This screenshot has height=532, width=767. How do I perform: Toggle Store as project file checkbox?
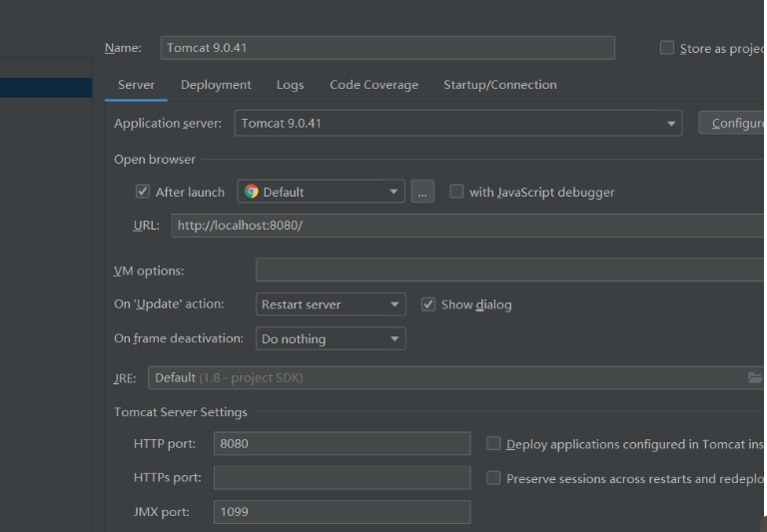667,48
